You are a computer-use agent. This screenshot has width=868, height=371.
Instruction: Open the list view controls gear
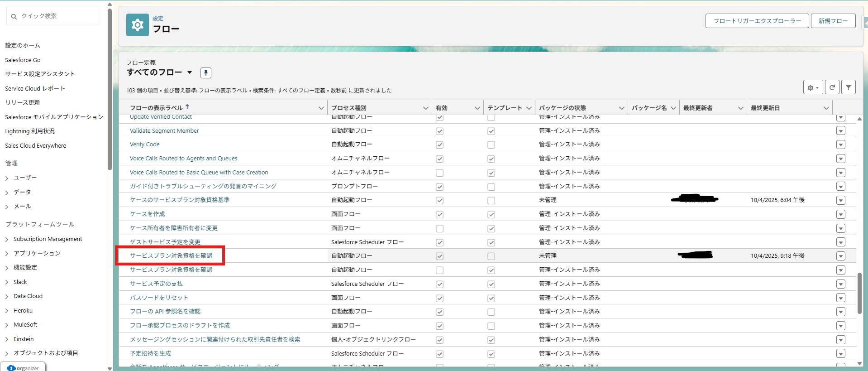pyautogui.click(x=813, y=87)
